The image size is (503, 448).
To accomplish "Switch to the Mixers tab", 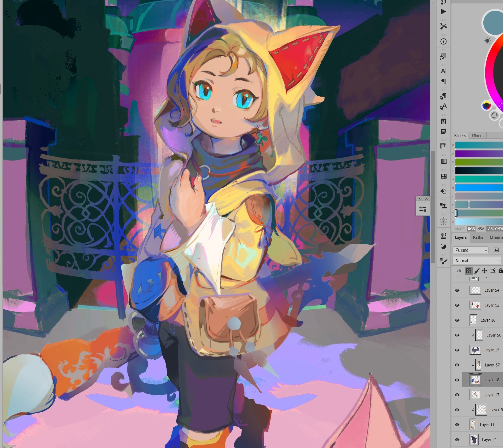I will click(478, 136).
